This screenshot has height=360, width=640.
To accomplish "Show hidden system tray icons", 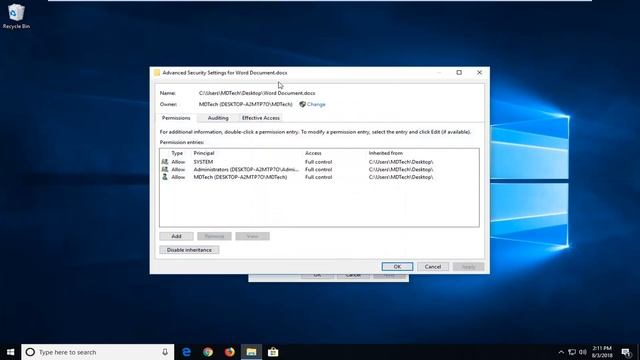I will [x=561, y=352].
